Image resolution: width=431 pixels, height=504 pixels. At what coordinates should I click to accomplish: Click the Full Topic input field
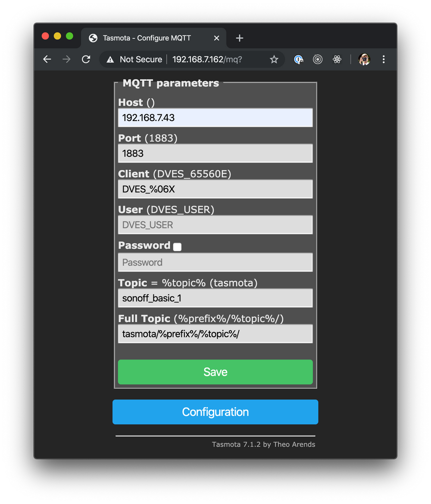(215, 334)
